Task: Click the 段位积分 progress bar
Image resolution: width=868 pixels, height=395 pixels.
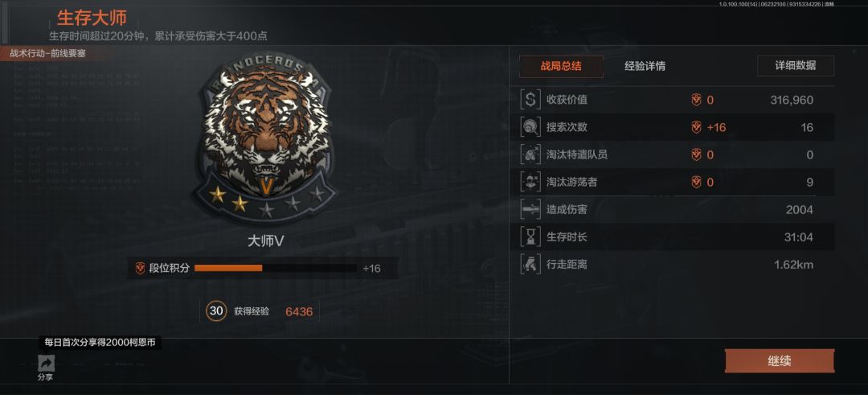Action: coord(275,268)
